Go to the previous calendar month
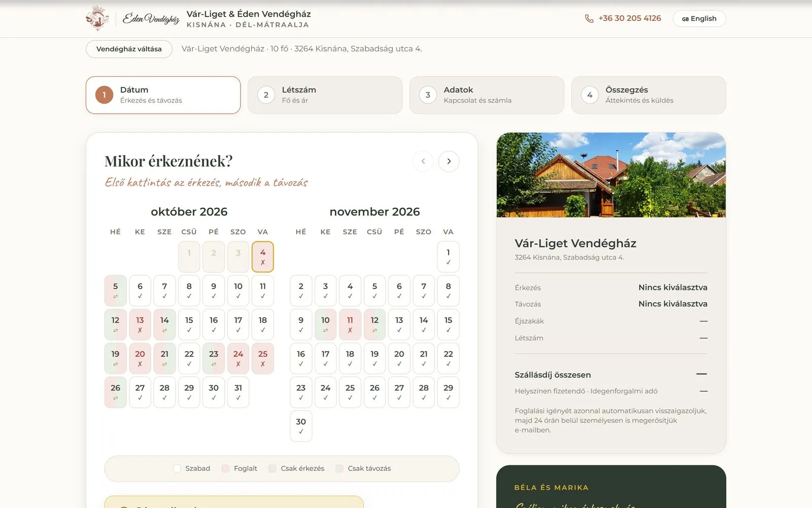The height and width of the screenshot is (508, 812). pos(423,161)
